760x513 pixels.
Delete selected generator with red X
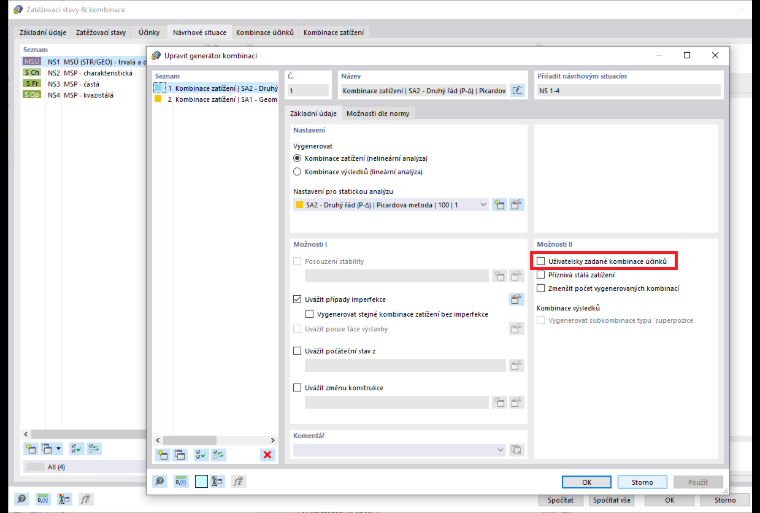(x=267, y=455)
